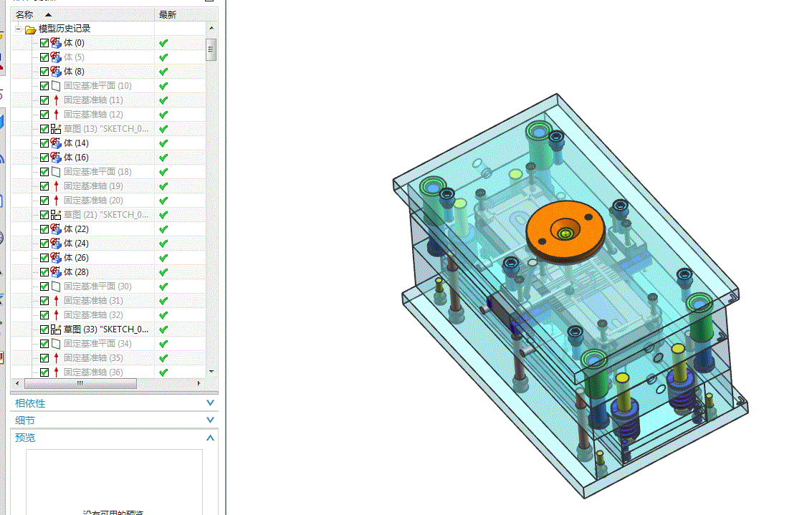812x515 pixels.
Task: Click the body icon of 体 (0)
Action: coord(56,43)
